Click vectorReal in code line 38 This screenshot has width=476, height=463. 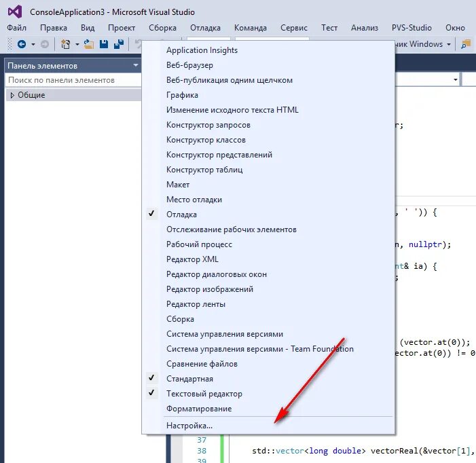395,451
